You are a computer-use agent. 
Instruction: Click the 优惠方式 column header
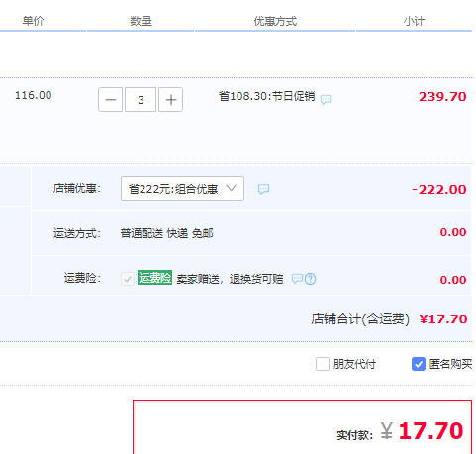tap(275, 21)
